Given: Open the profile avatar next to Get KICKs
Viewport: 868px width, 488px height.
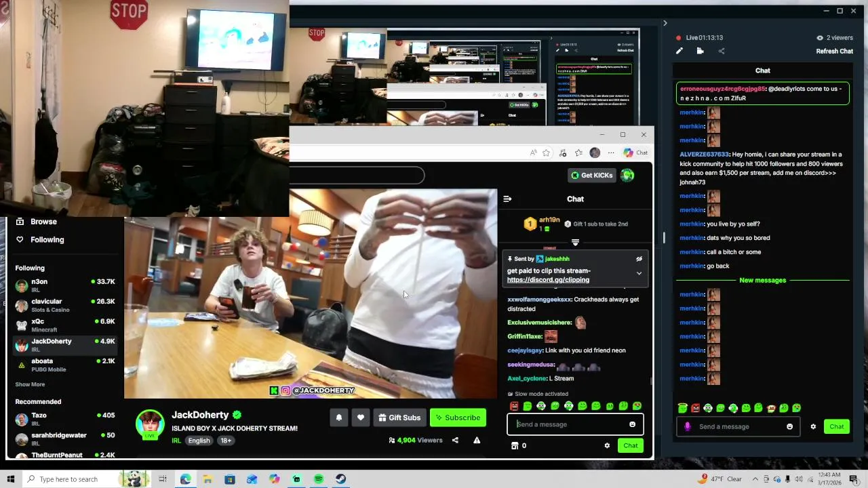Looking at the screenshot, I should pyautogui.click(x=627, y=176).
